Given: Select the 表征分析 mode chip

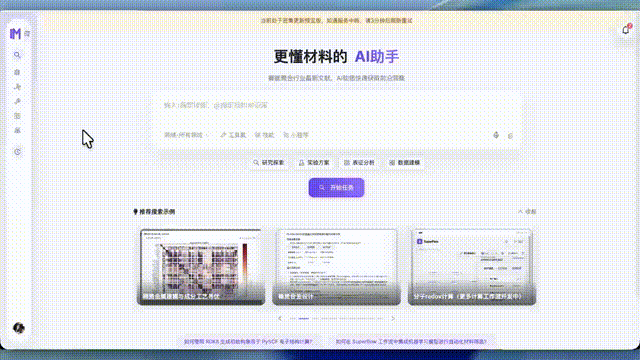Looking at the screenshot, I should [x=359, y=162].
